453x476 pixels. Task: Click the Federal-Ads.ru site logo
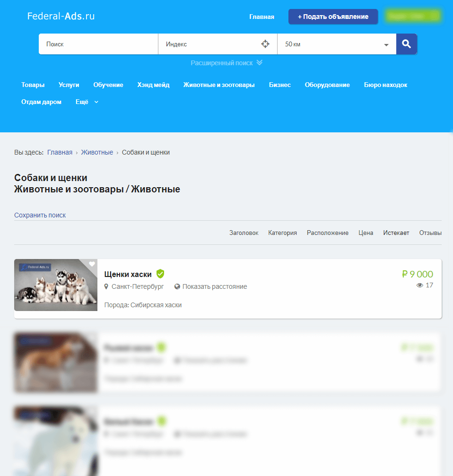click(x=61, y=16)
